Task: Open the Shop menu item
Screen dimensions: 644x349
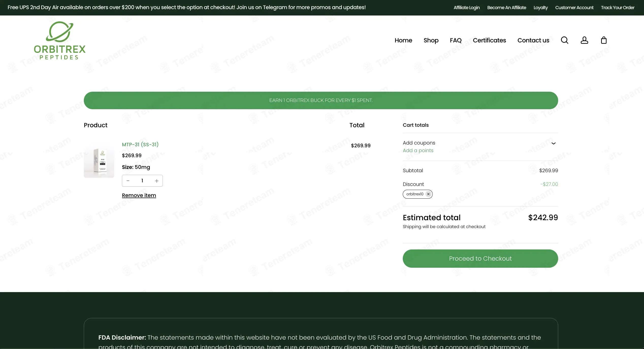Action: tap(431, 40)
